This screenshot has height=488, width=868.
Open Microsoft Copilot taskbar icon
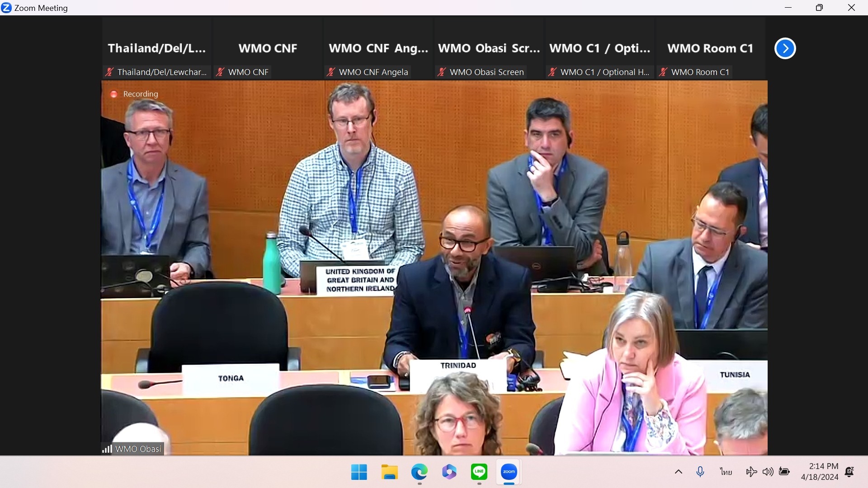[x=449, y=472]
